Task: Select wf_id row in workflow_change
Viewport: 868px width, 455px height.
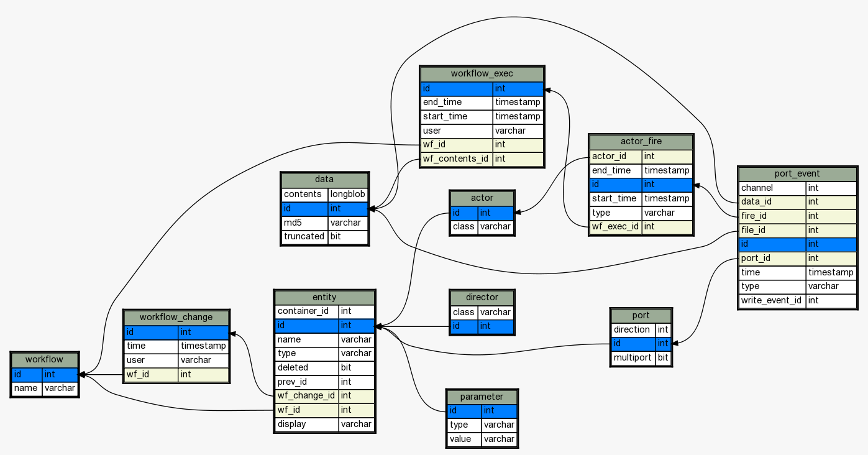Action: point(176,375)
